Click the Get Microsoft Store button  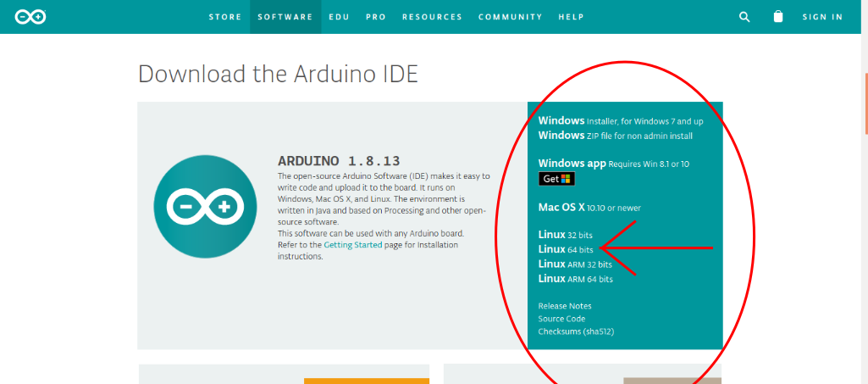click(557, 179)
